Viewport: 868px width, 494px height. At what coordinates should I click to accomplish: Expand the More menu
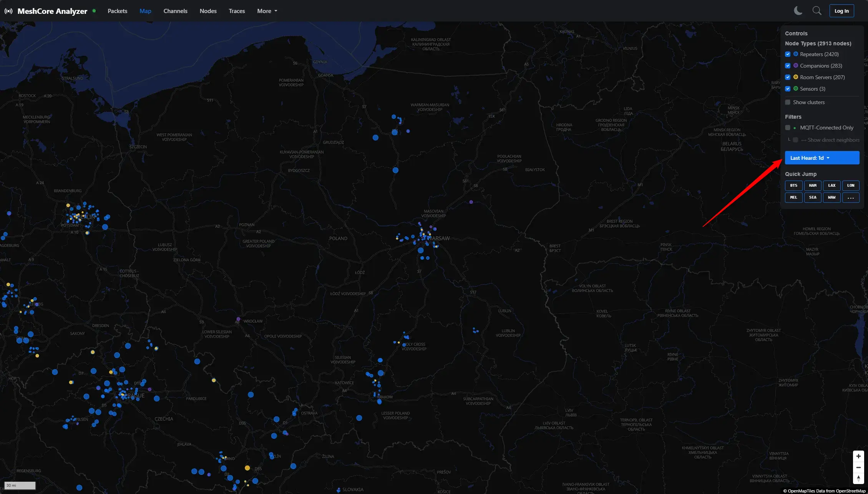tap(267, 11)
